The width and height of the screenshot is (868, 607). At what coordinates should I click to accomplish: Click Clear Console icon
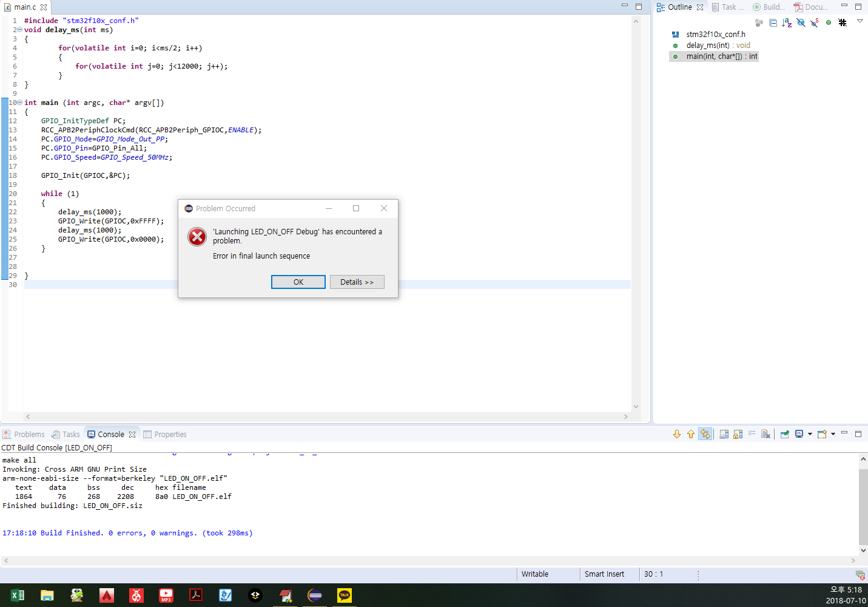(x=765, y=434)
